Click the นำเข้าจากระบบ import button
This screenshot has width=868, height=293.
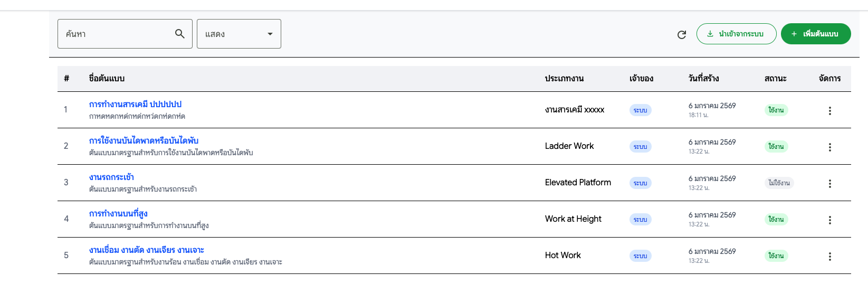(736, 34)
